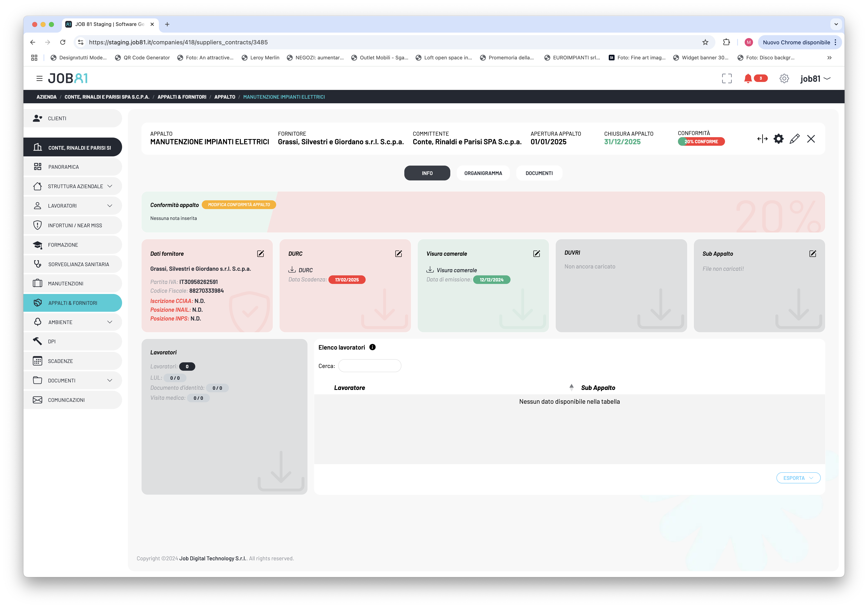Open Appalti & Fornitori sidebar item
Screen dimensions: 868x608
click(73, 303)
